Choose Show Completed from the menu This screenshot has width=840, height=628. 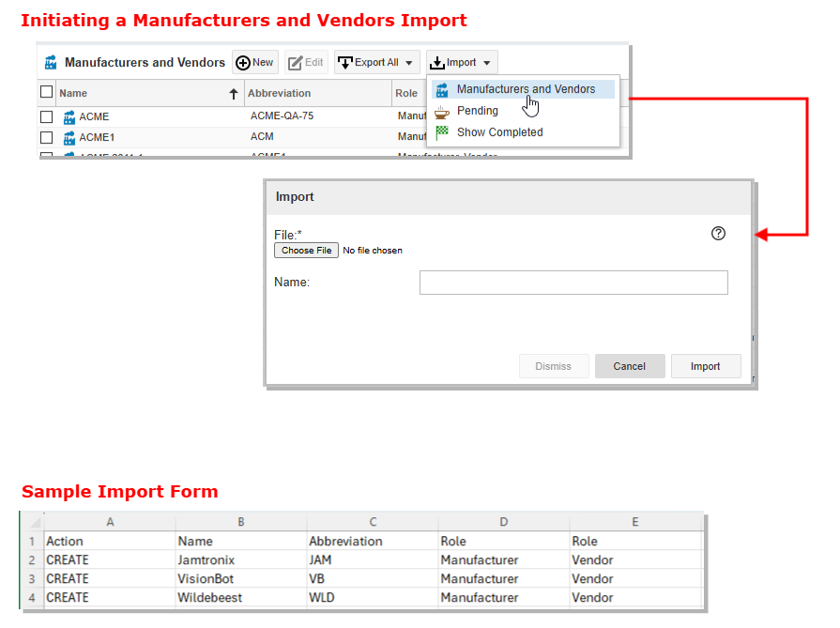pos(499,132)
